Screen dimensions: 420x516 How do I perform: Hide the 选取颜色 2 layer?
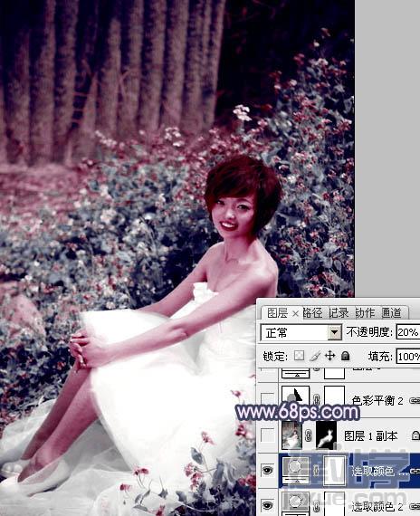click(x=267, y=505)
